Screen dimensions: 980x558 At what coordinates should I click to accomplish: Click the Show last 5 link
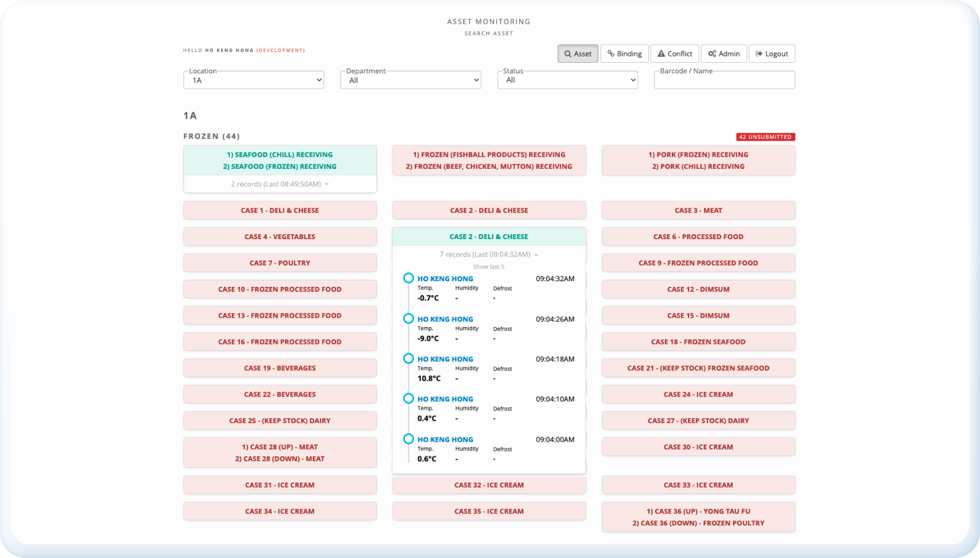point(489,267)
